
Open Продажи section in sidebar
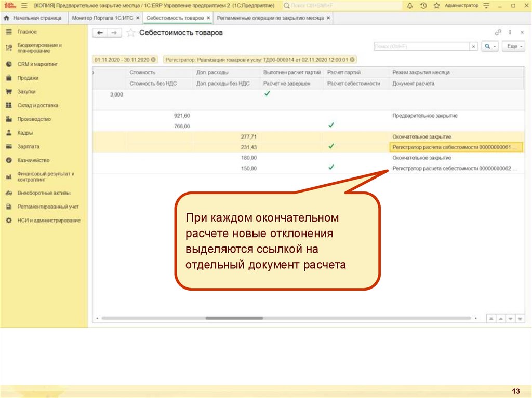(x=28, y=78)
